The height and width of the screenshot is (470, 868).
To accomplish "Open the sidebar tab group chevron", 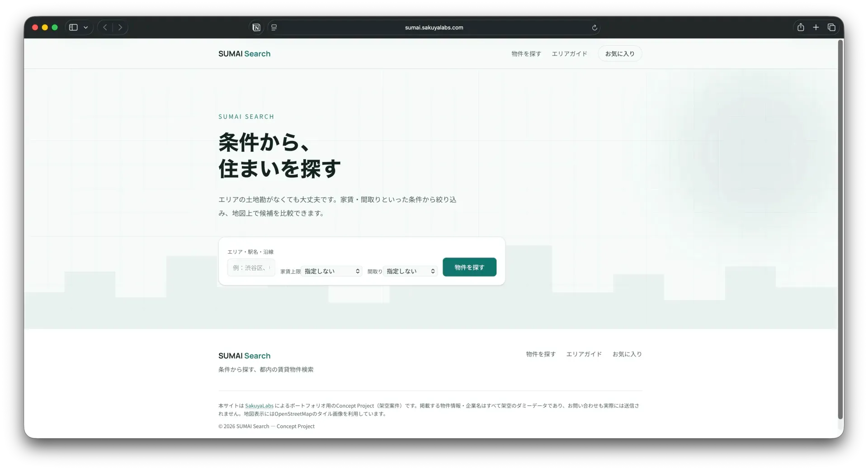I will [85, 28].
